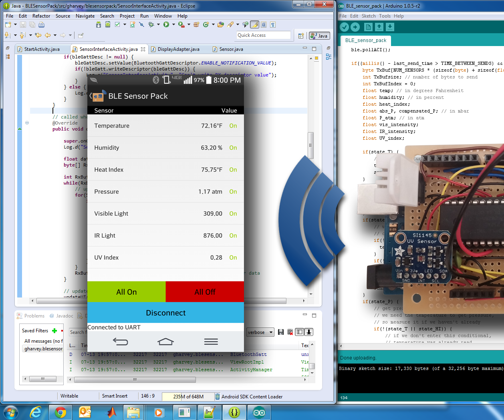The width and height of the screenshot is (504, 420).
Task: Toggle Mark Occurrences highlighter in toolbar
Action: (255, 25)
